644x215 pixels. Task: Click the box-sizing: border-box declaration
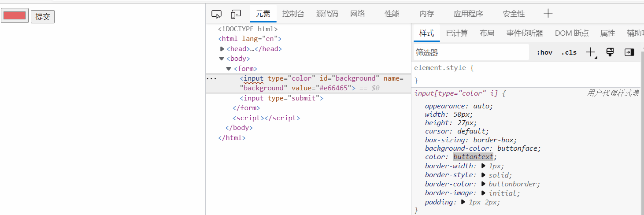tap(471, 140)
